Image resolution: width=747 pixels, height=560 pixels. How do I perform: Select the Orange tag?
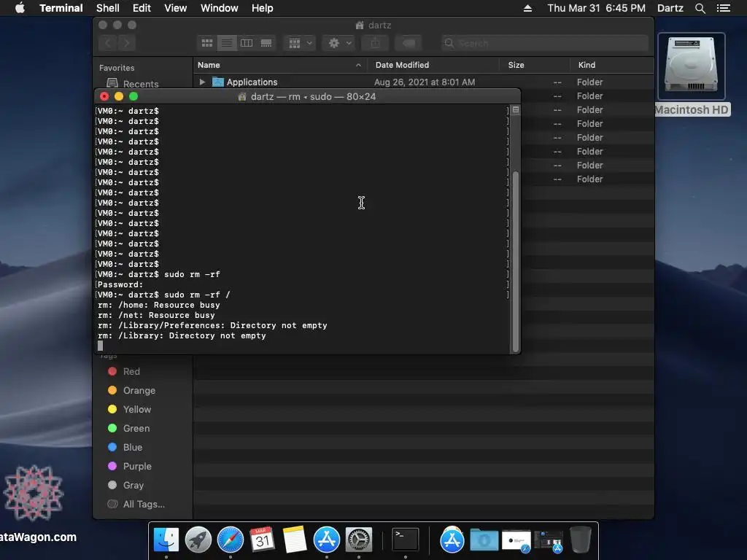132,391
